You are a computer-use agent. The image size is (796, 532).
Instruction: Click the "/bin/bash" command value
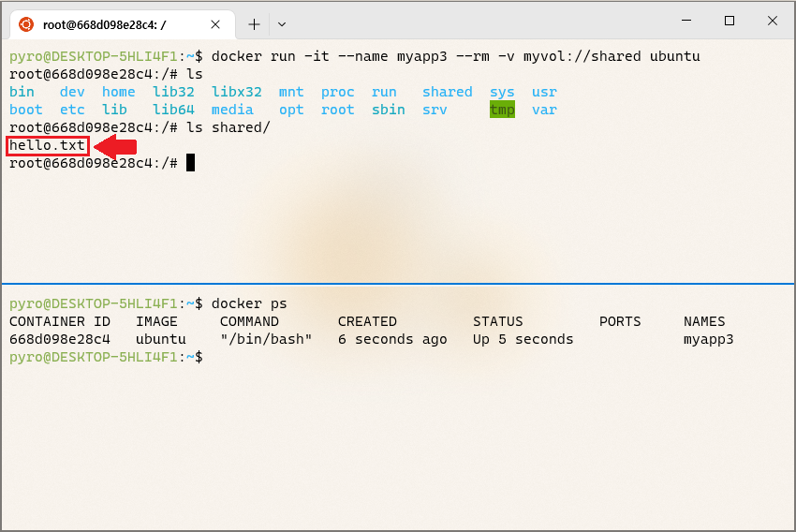pyautogui.click(x=266, y=339)
